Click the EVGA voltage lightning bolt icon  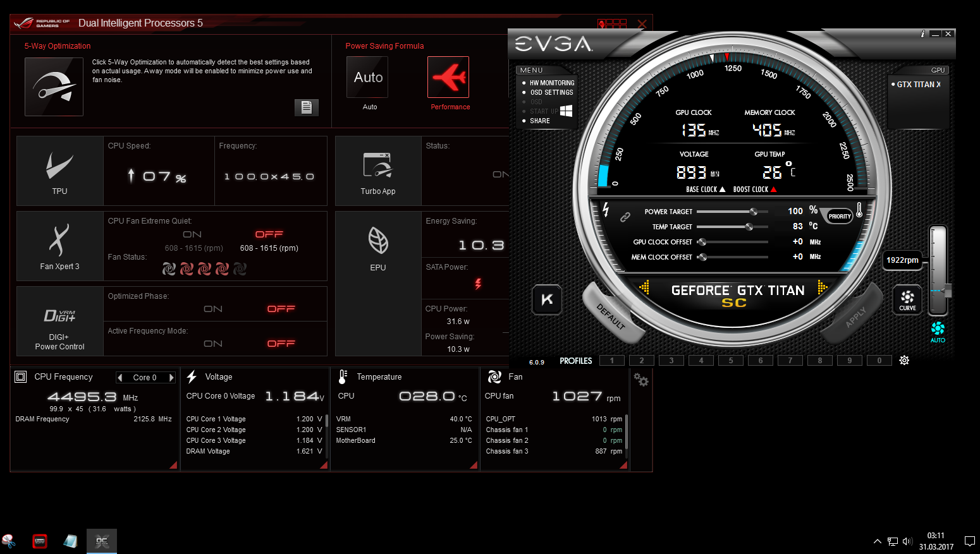(606, 209)
